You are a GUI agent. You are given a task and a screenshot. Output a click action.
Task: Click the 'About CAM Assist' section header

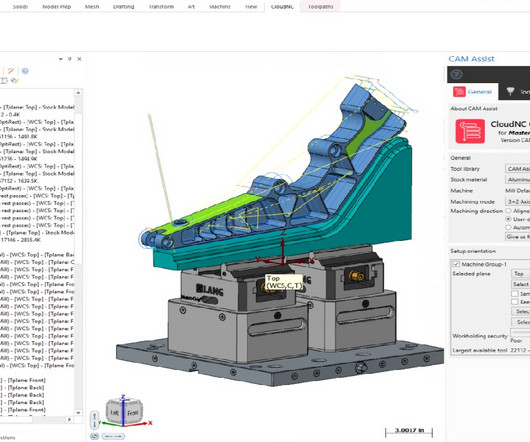click(474, 108)
